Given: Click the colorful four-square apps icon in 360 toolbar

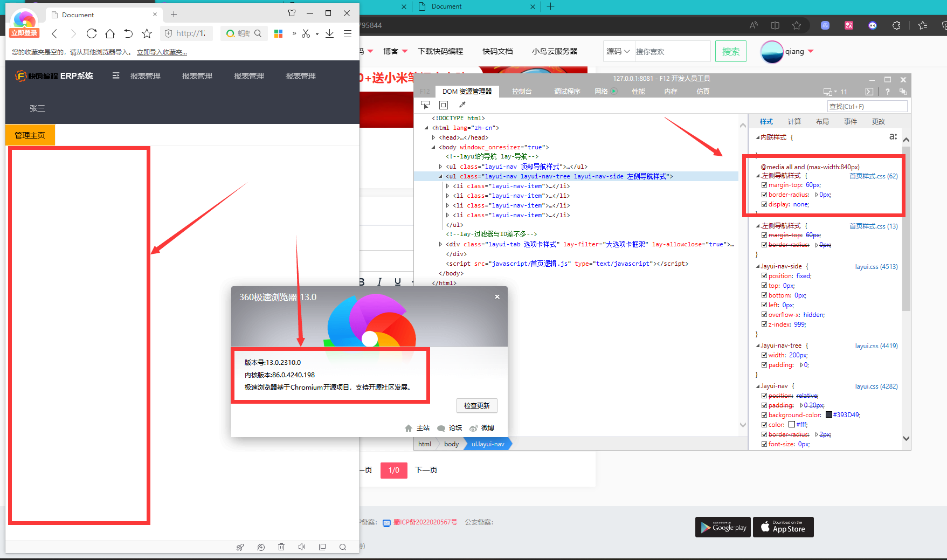Looking at the screenshot, I should (279, 33).
